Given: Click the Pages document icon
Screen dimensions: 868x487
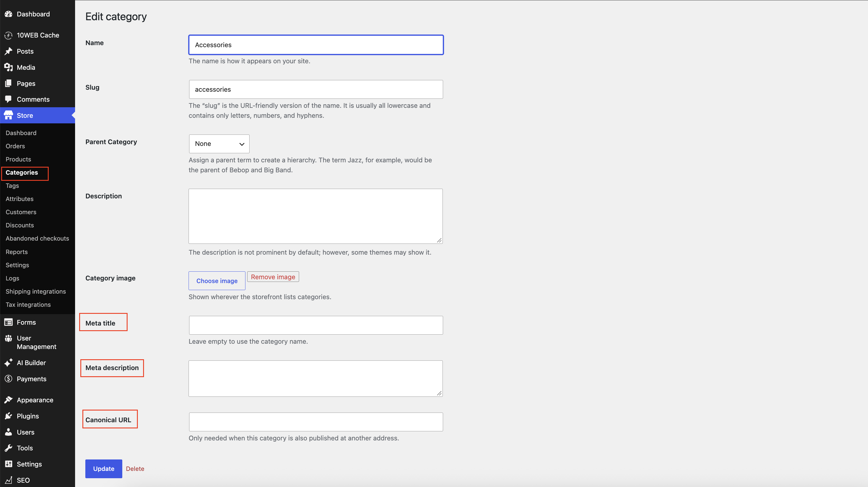Looking at the screenshot, I should pyautogui.click(x=9, y=84).
